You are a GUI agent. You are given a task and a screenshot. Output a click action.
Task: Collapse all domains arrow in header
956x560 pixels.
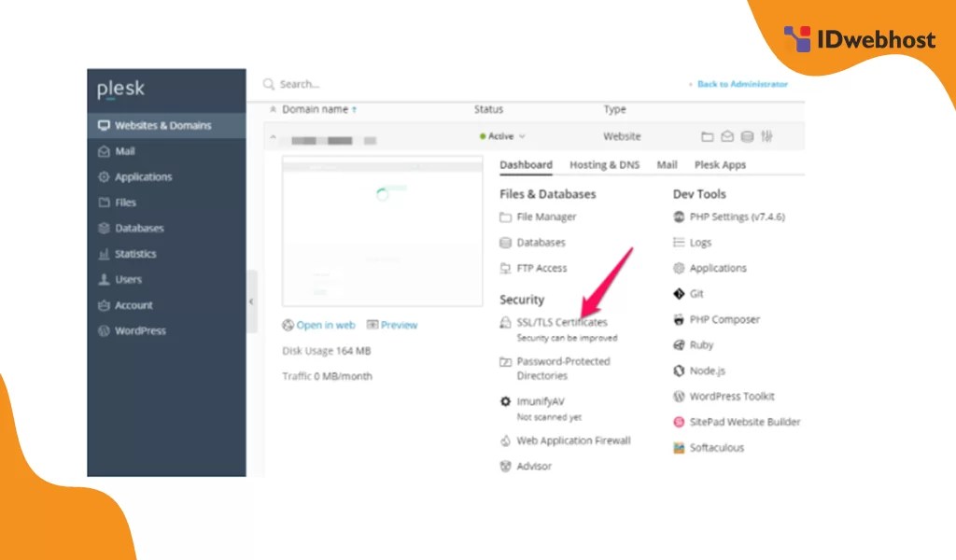273,109
